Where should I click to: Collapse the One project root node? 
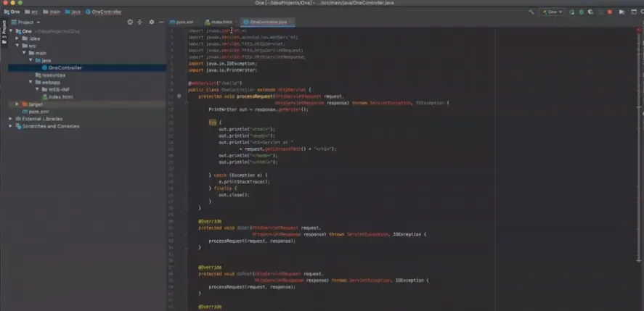pyautogui.click(x=11, y=31)
